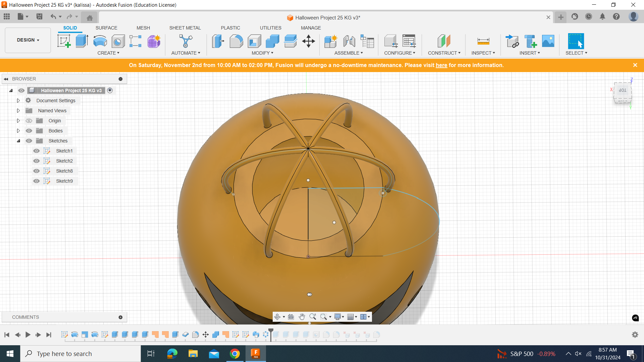Viewport: 644px width, 362px height.
Task: Select the Hole tool
Action: coord(118,41)
